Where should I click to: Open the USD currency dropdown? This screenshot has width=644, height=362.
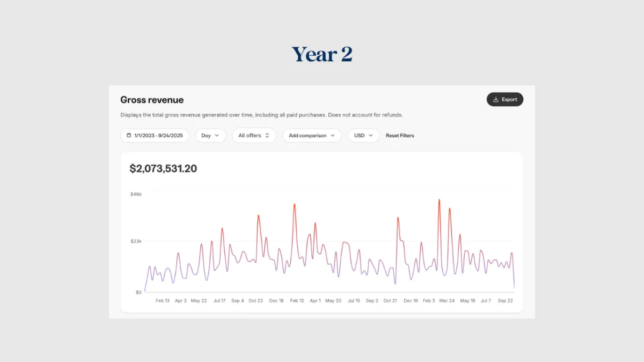coord(364,136)
